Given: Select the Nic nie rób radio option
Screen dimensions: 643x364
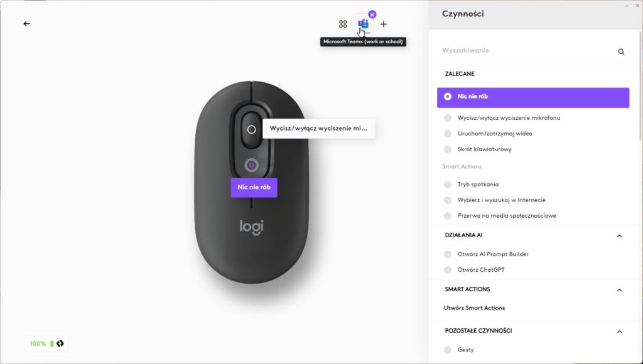Looking at the screenshot, I should [x=533, y=97].
